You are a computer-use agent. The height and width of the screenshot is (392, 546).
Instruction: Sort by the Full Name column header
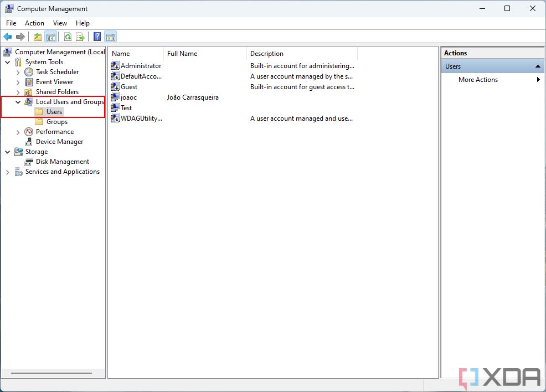(x=182, y=53)
